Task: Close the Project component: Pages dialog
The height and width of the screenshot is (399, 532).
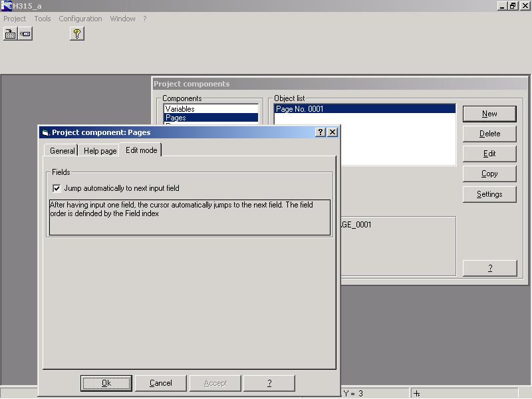Action: coord(332,132)
